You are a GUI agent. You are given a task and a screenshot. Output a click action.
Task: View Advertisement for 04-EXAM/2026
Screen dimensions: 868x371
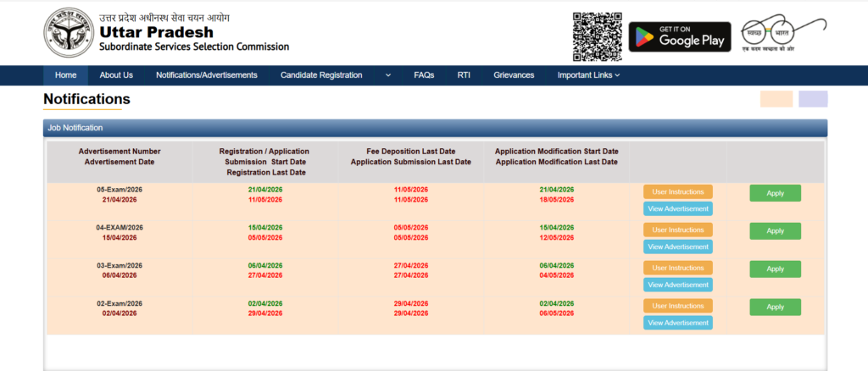pyautogui.click(x=677, y=246)
